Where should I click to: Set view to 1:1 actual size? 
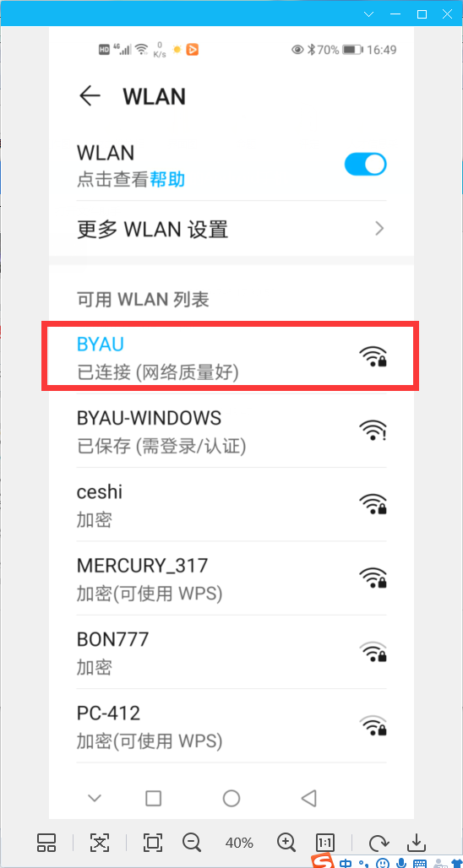[325, 843]
